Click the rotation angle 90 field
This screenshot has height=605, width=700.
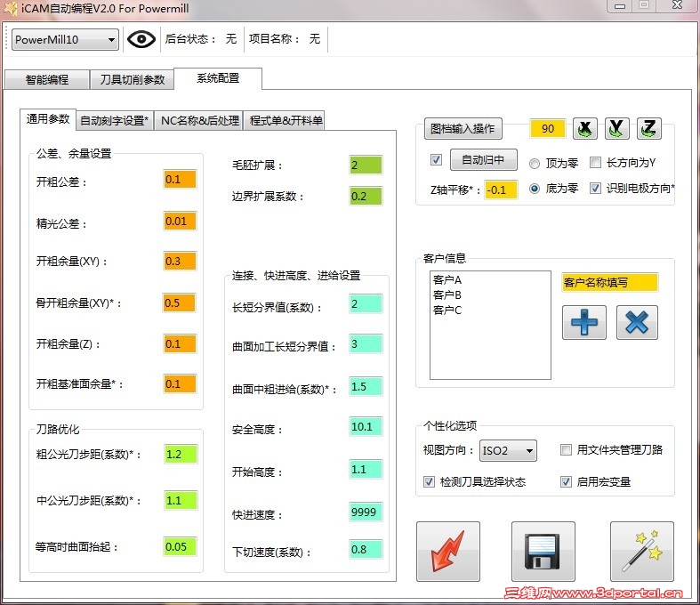coord(548,129)
